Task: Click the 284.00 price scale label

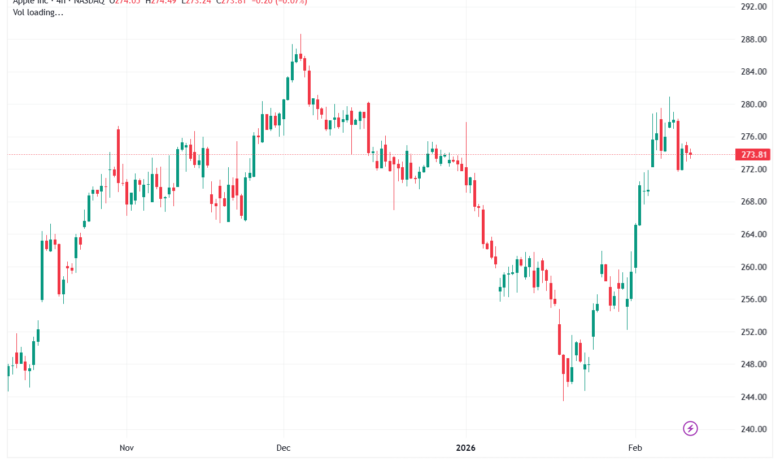Action: [x=753, y=72]
